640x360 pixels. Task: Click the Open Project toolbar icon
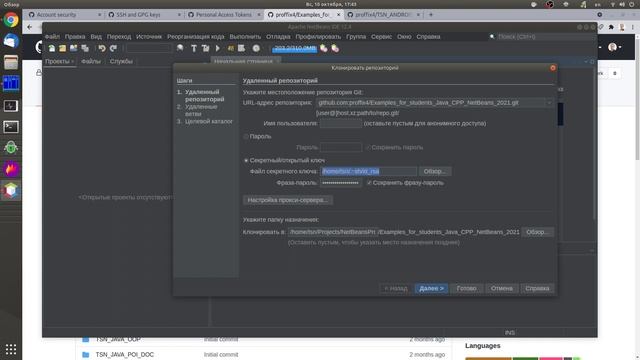point(73,49)
